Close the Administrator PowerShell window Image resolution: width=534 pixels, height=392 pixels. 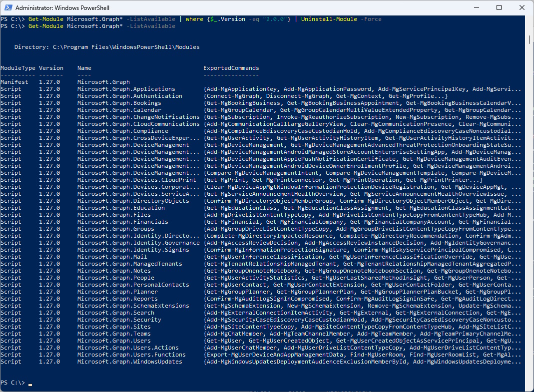[522, 8]
